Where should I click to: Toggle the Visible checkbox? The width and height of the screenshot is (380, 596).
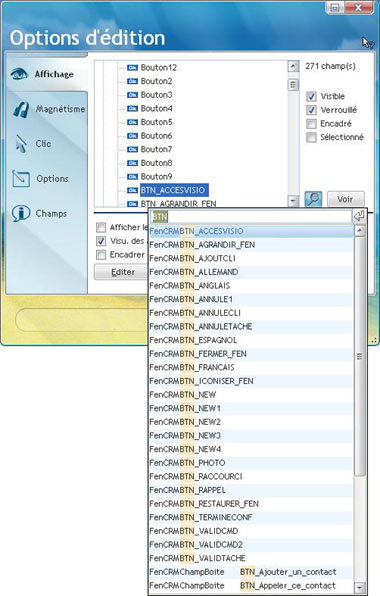tap(311, 96)
